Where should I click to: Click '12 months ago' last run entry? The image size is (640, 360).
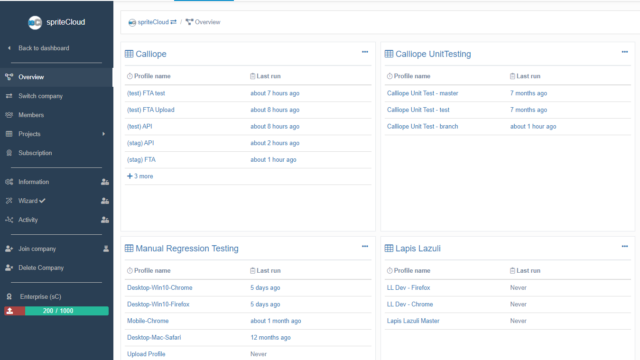pos(271,338)
